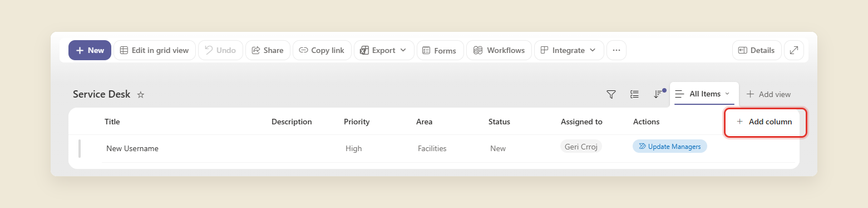868x208 pixels.
Task: Sort by the Title column header
Action: point(112,122)
